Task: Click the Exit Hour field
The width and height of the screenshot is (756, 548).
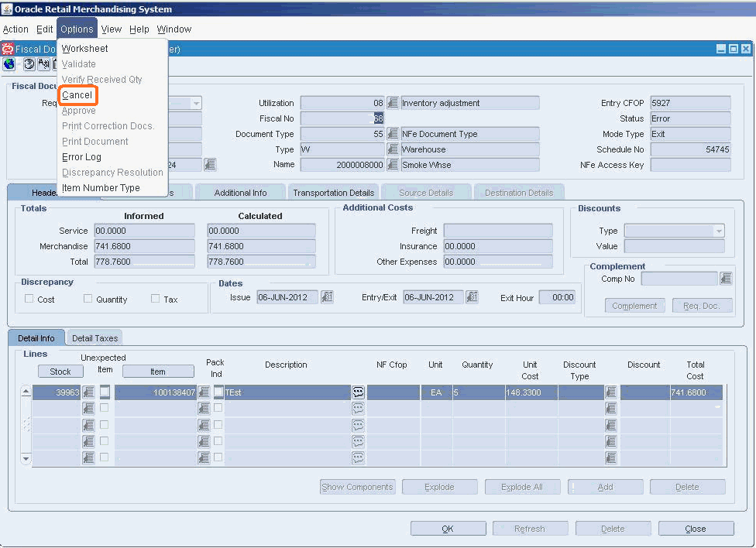Action: pos(558,297)
